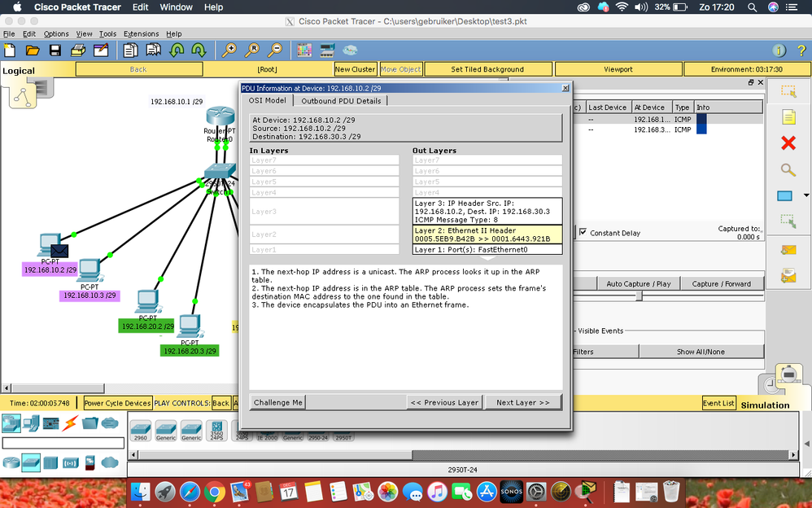812x508 pixels.
Task: Click the Paste icon in toolbar
Action: coord(153,50)
